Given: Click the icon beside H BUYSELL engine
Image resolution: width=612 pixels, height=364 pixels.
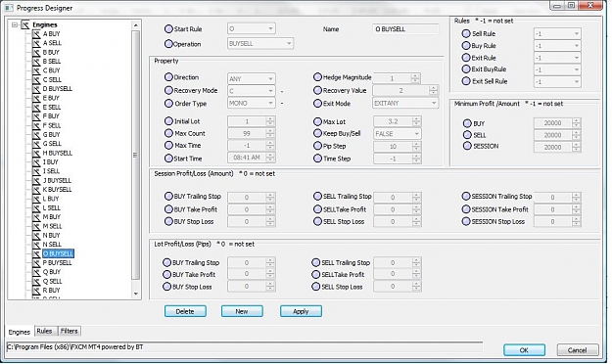Looking at the screenshot, I should (x=36, y=153).
